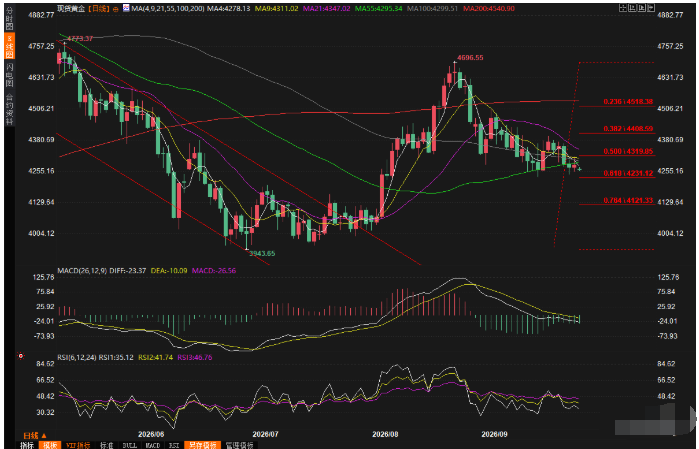Click the MACD(26,12,9) indicator label
This screenshot has width=699, height=449.
coord(82,271)
